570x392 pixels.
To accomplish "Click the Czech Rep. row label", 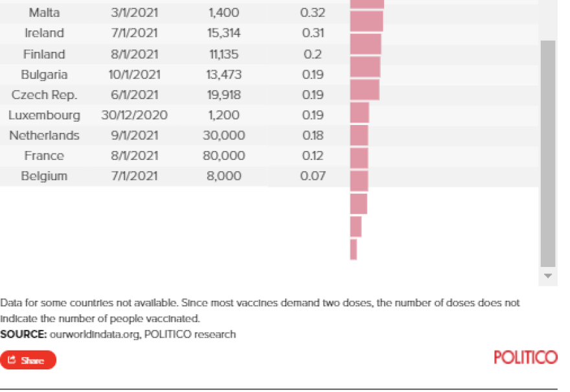I will tap(44, 95).
